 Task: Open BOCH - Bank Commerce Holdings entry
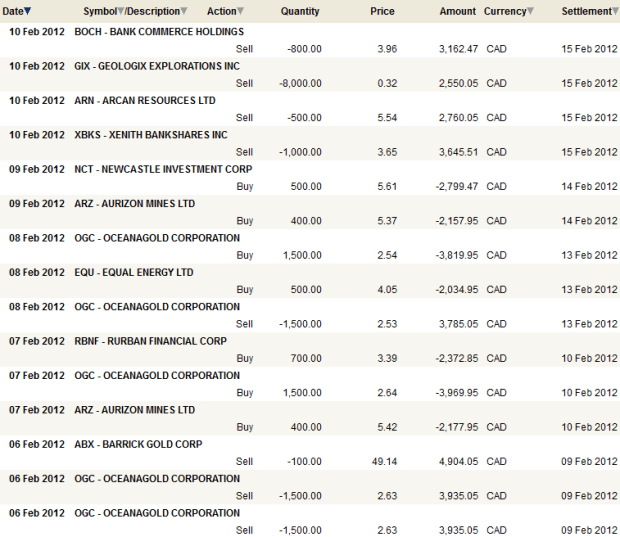pos(159,32)
